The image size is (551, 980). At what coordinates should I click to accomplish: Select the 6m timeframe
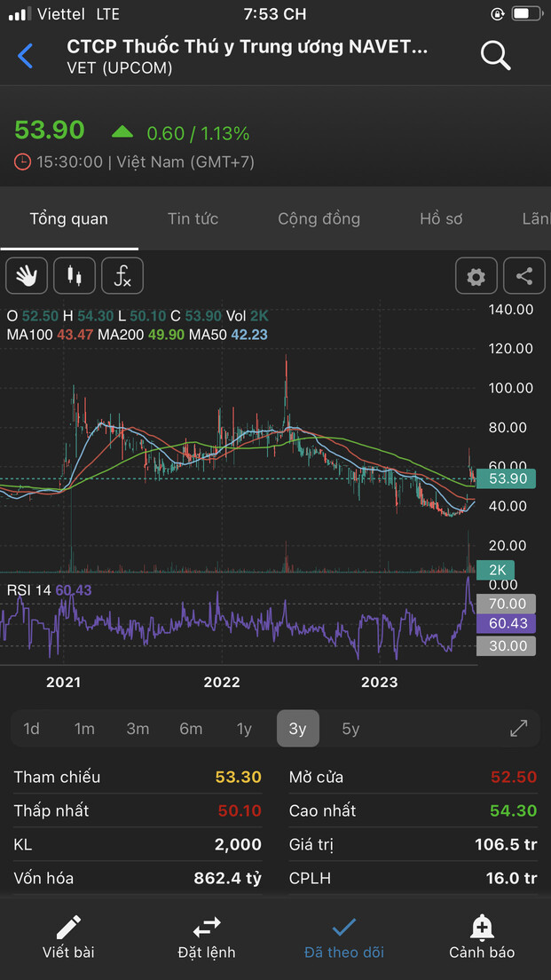[x=191, y=729]
